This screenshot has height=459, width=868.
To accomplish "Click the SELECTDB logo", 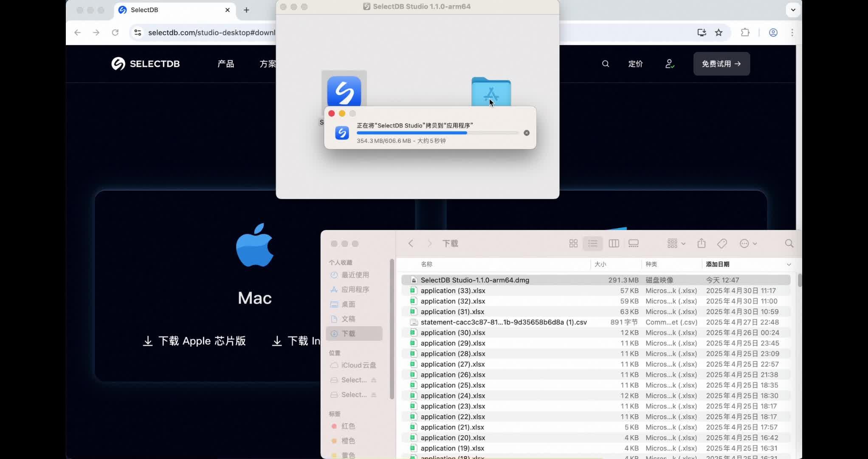I will (x=146, y=64).
